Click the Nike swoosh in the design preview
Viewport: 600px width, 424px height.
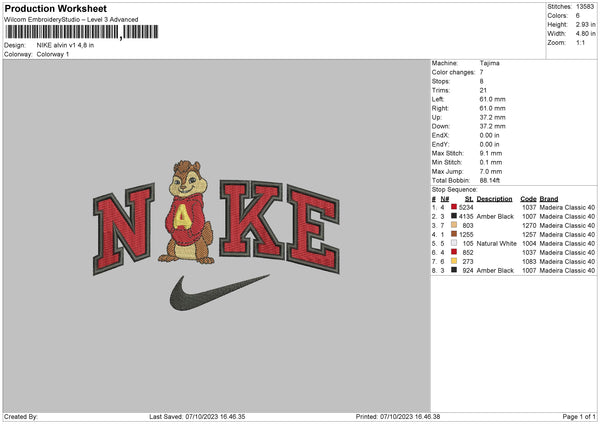click(218, 292)
